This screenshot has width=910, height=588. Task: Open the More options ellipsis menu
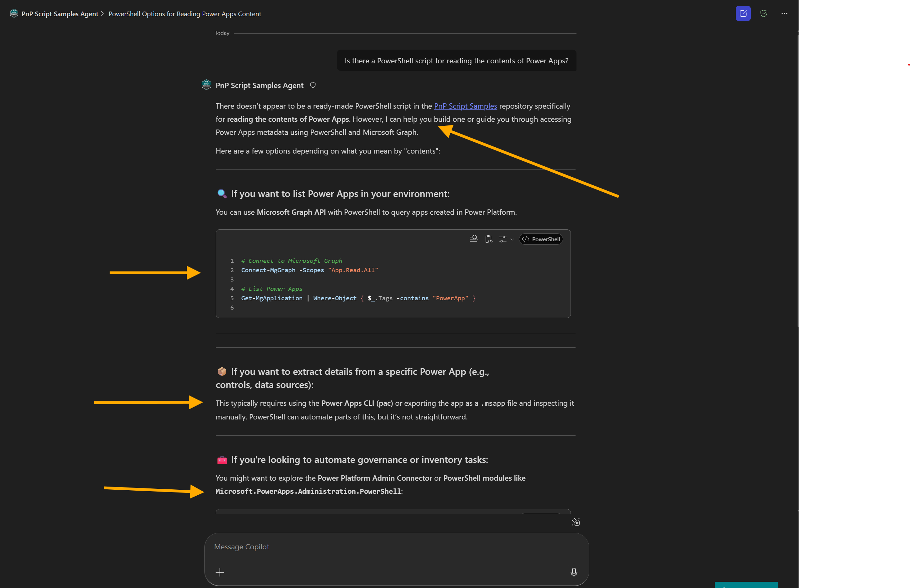(x=785, y=13)
